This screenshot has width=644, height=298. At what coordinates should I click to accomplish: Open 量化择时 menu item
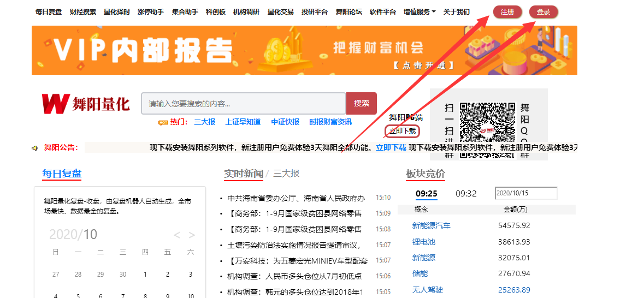click(x=117, y=12)
